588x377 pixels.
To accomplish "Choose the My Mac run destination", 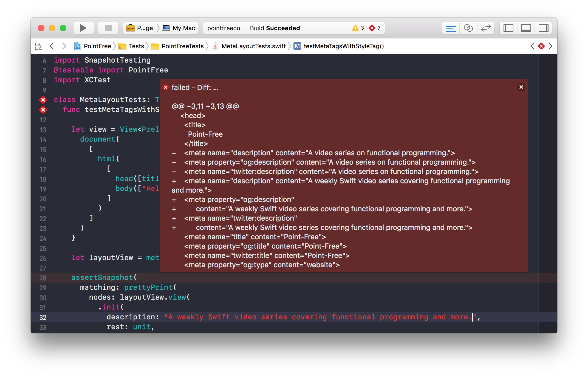I will (x=179, y=28).
